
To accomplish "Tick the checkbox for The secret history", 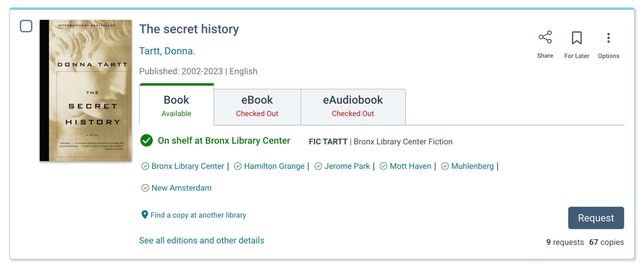I will tap(26, 26).
